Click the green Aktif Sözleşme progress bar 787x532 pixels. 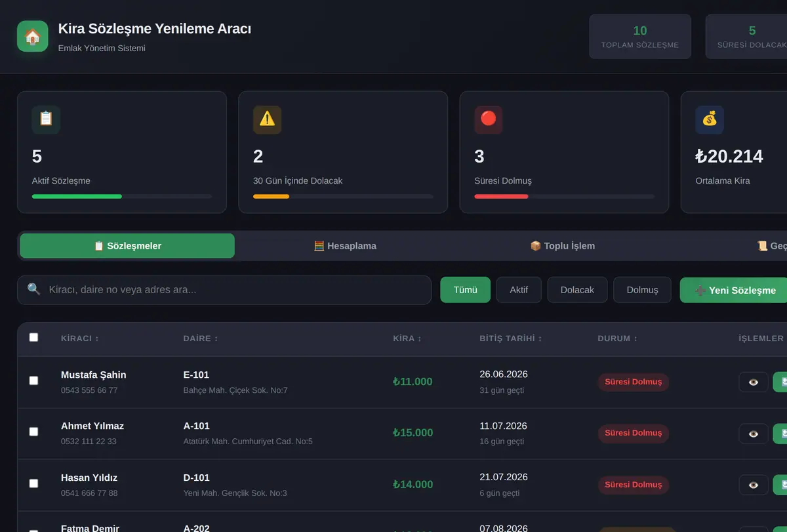[77, 196]
